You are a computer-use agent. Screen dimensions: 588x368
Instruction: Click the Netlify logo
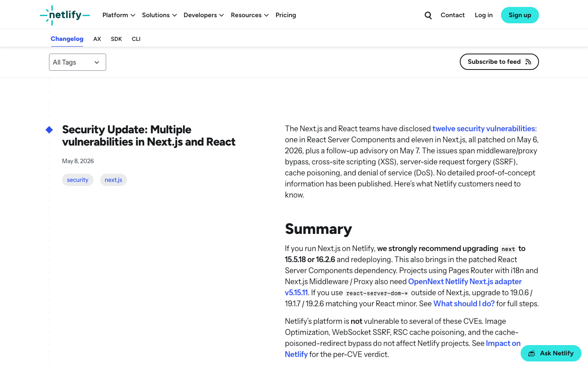pos(65,15)
